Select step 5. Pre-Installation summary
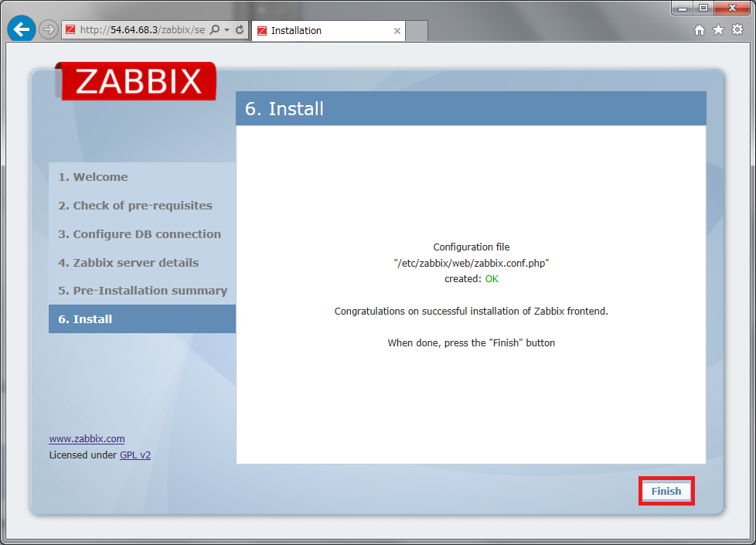This screenshot has height=545, width=756. (x=142, y=291)
